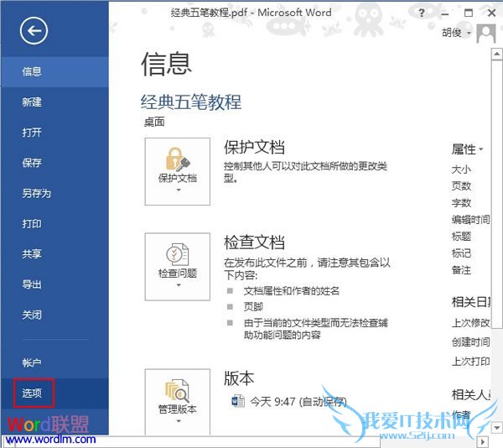Select 信息 in the backstage menu
Viewport: 503px width, 448px height.
(x=54, y=71)
